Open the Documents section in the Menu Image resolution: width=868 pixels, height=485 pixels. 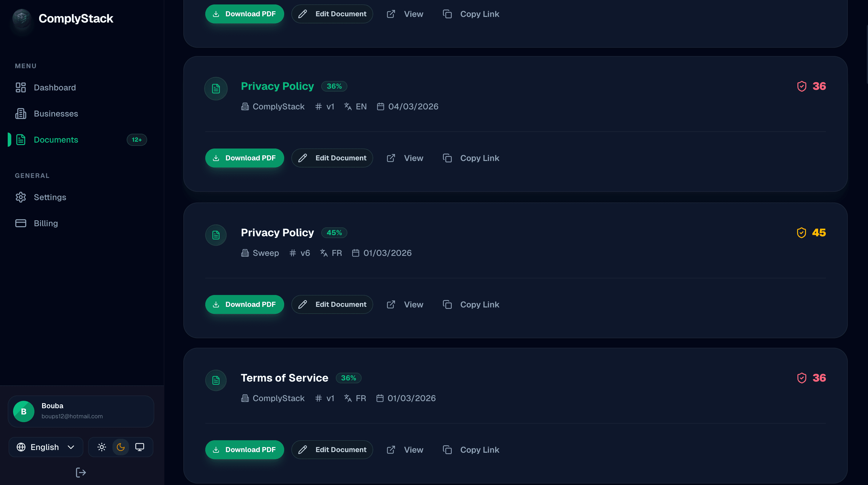[56, 139]
